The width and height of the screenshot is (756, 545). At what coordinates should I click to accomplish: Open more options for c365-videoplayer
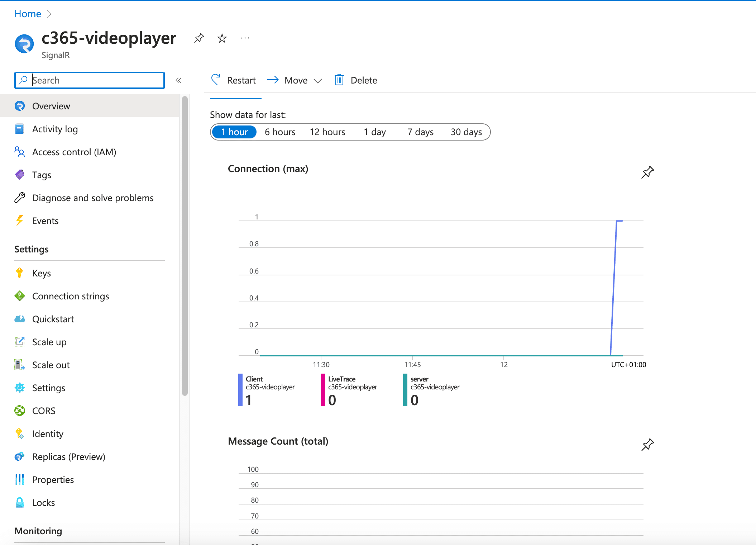[x=245, y=38]
